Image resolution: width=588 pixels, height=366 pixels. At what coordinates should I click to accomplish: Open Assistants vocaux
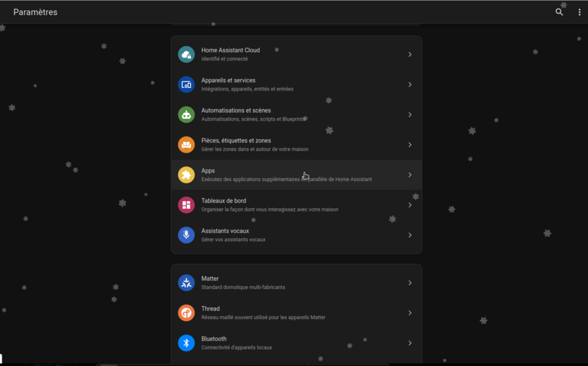296,235
